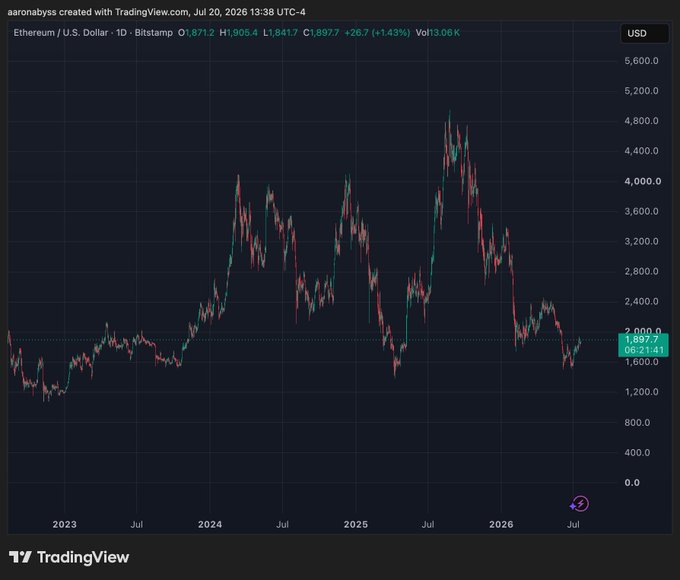Click the 5,200.0 price axis label
Screen dimensions: 680x580
[x=641, y=91]
